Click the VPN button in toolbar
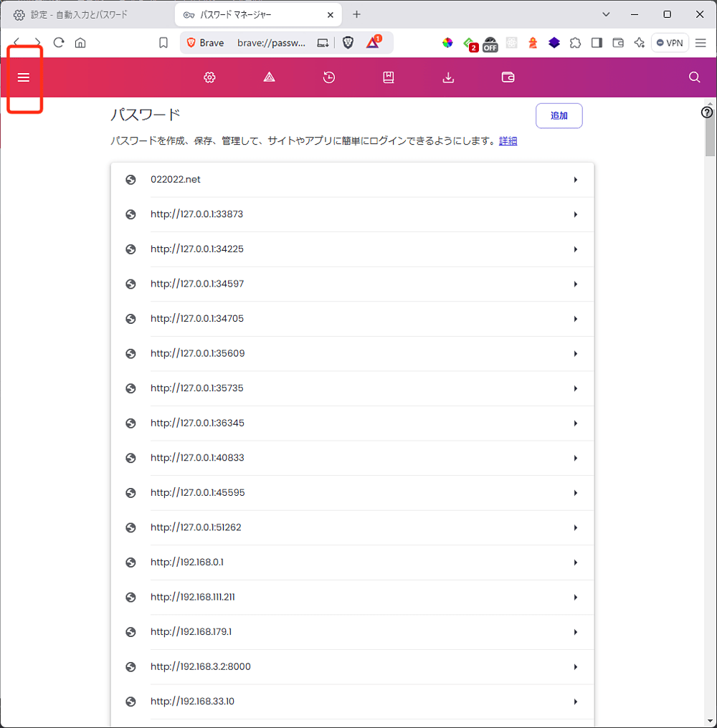Image resolution: width=717 pixels, height=728 pixels. (x=670, y=43)
